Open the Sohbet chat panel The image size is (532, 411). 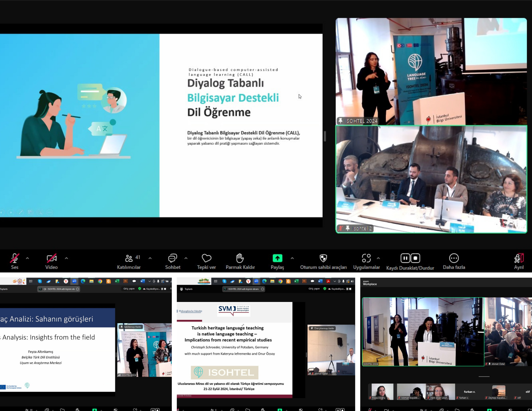click(172, 258)
